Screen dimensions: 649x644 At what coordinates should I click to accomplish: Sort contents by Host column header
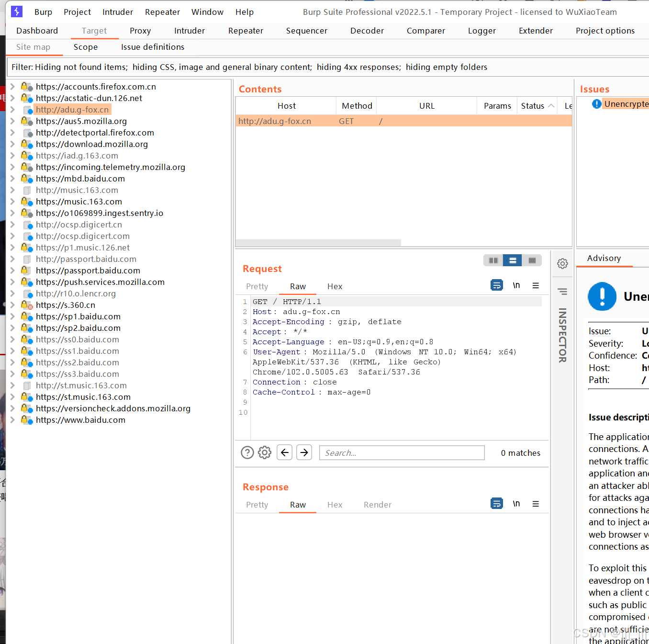point(286,106)
